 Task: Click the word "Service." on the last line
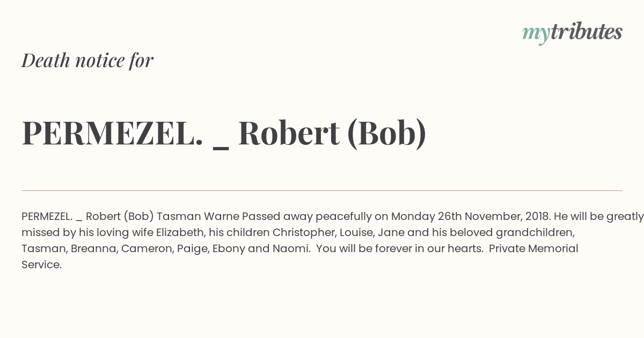[42, 264]
